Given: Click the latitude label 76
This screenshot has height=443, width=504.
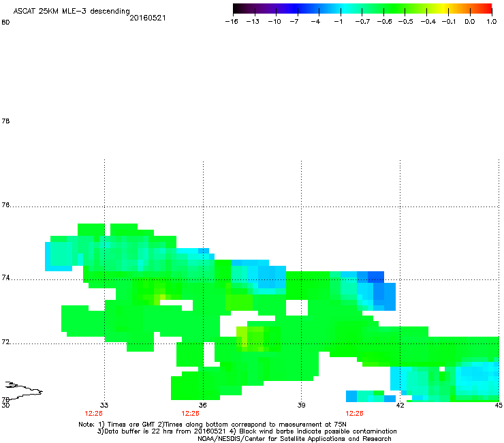Looking at the screenshot, I should 5,204.
